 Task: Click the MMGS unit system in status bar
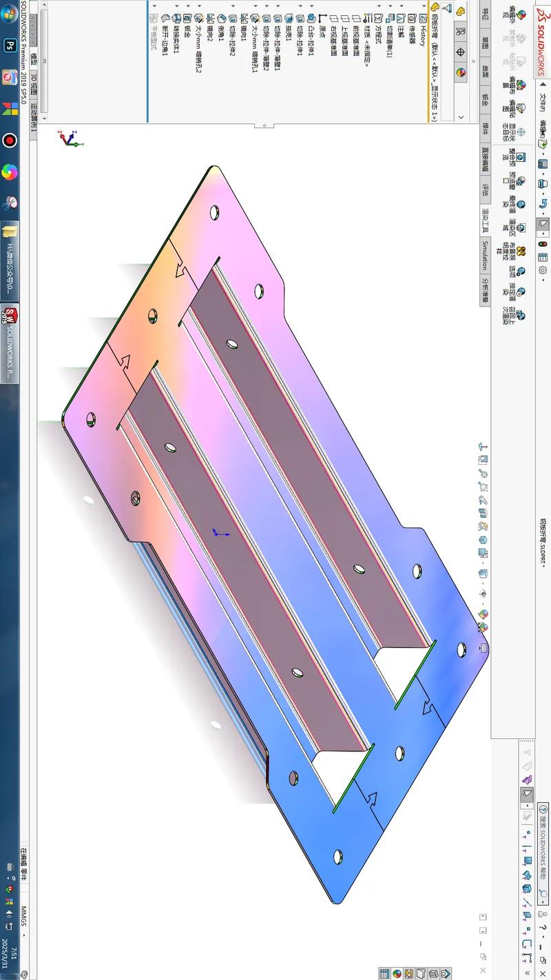click(23, 916)
